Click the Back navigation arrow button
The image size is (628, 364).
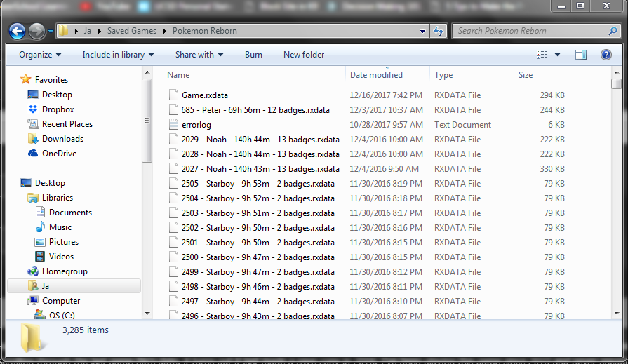click(x=18, y=32)
